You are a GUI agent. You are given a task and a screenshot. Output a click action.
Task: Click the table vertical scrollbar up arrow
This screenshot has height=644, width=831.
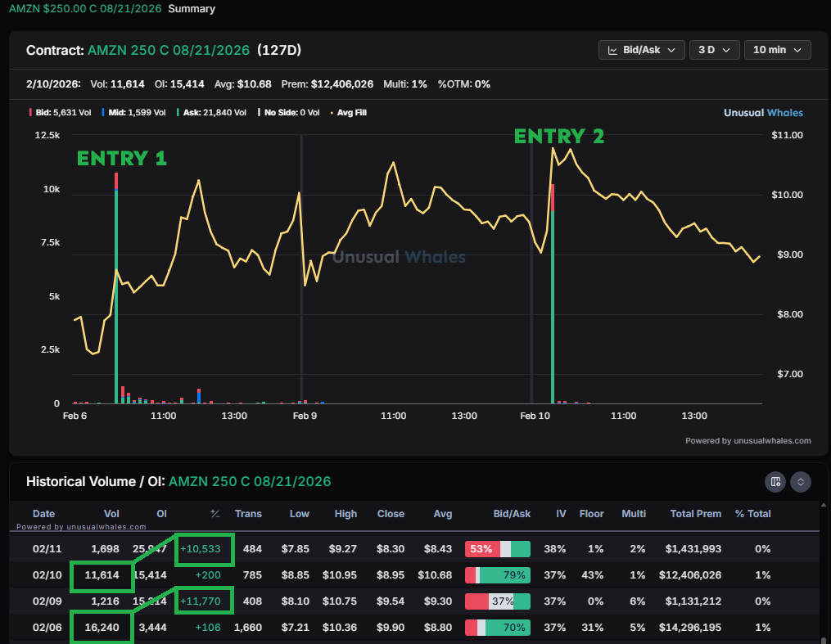pyautogui.click(x=823, y=505)
